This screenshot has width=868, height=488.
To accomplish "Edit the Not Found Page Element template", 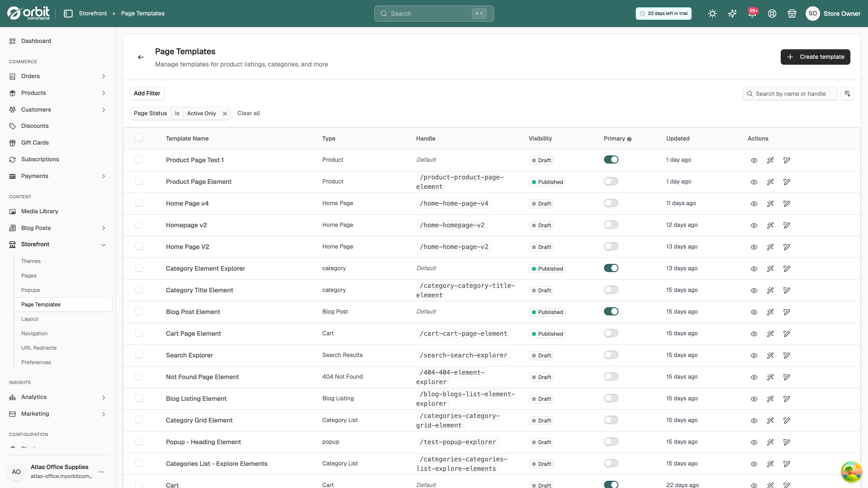I will (786, 377).
